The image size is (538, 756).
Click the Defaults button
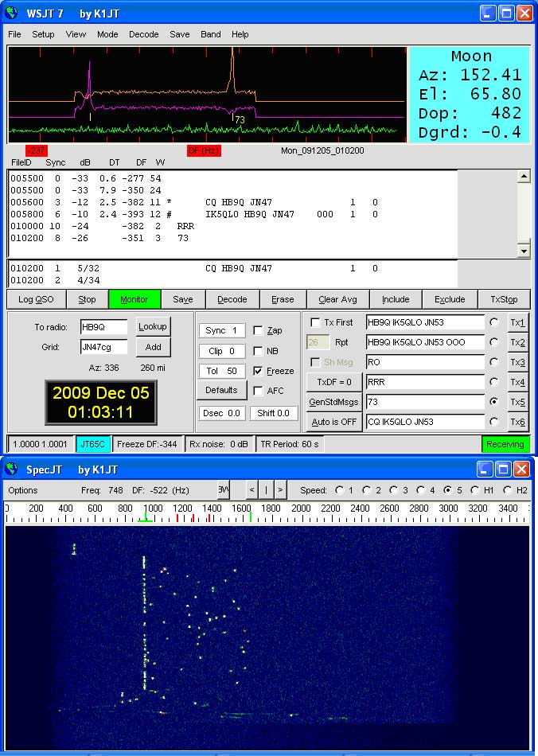coord(221,390)
